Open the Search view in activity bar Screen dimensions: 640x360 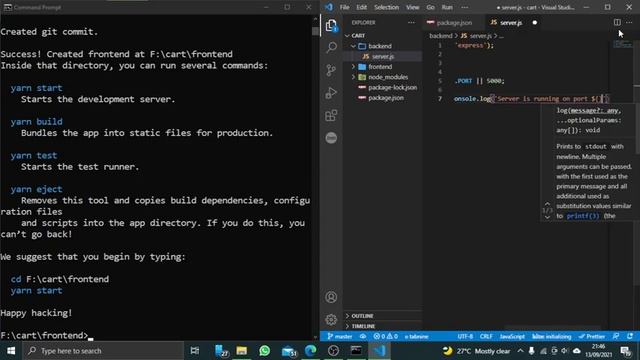pos(331,47)
